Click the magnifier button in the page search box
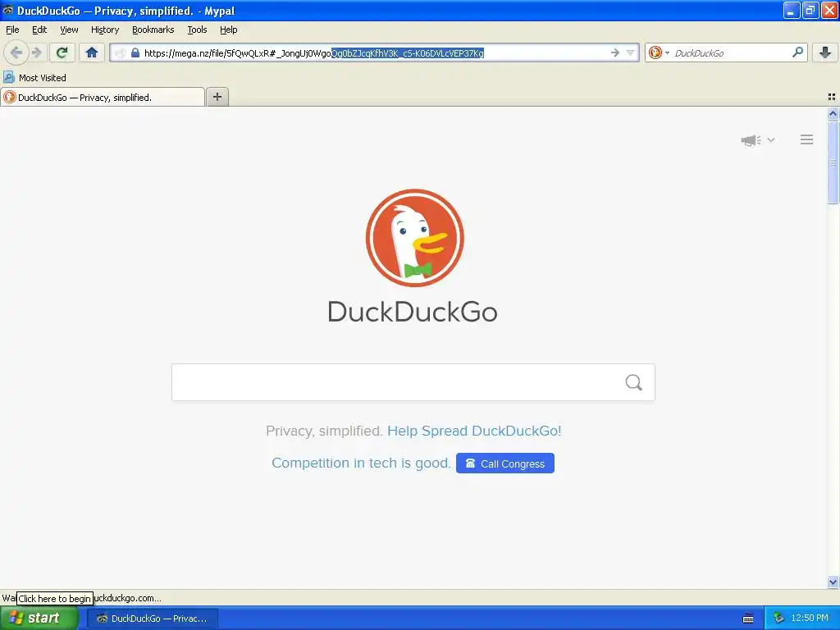Viewport: 840px width, 630px height. 634,382
